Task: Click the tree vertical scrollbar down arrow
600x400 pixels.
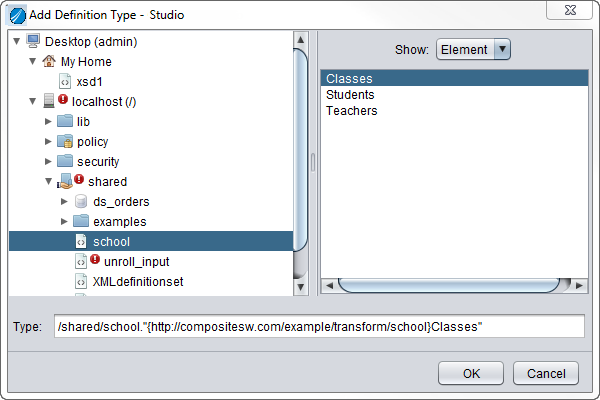Action: [300, 287]
